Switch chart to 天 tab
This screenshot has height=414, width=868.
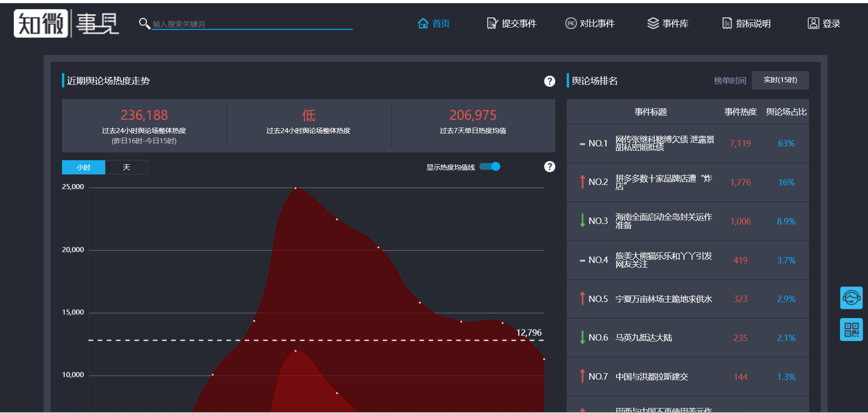pos(126,167)
